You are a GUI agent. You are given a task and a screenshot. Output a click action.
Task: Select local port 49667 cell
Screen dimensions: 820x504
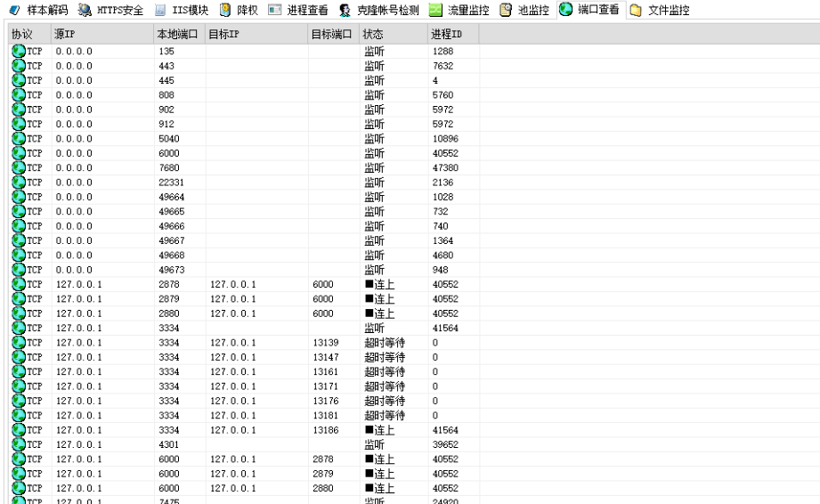tap(172, 240)
